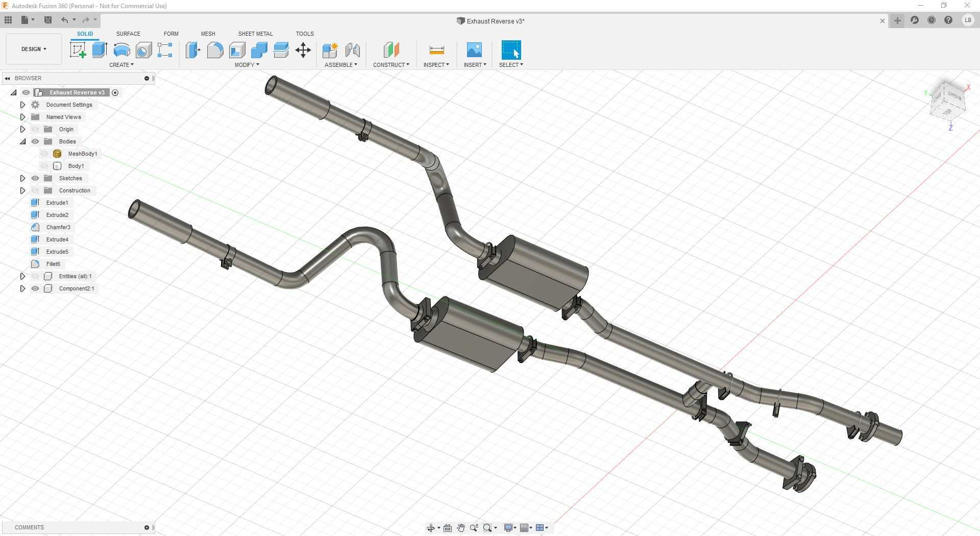This screenshot has width=980, height=536.
Task: Hide the Sketches folder with eye icon
Action: point(35,178)
